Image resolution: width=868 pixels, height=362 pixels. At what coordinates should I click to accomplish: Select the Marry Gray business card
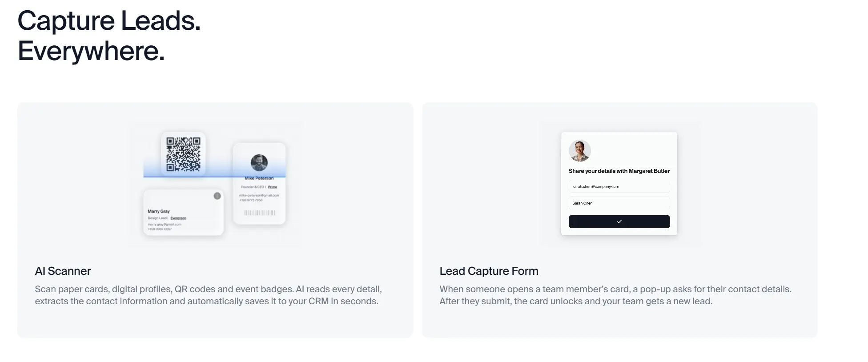[x=183, y=212]
